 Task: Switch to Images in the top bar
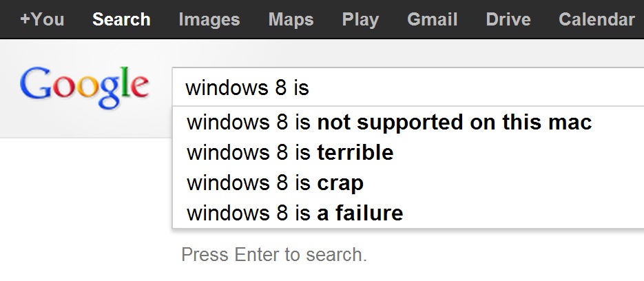[x=209, y=19]
